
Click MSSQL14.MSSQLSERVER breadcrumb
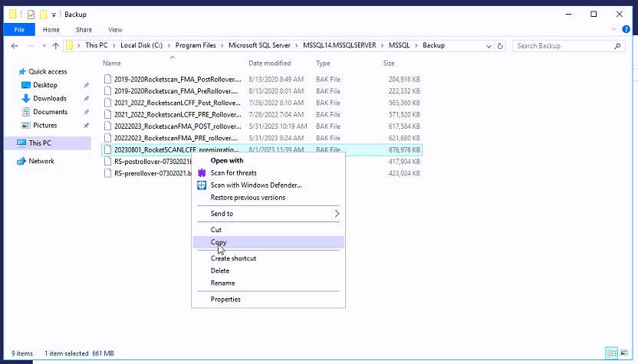pos(340,45)
